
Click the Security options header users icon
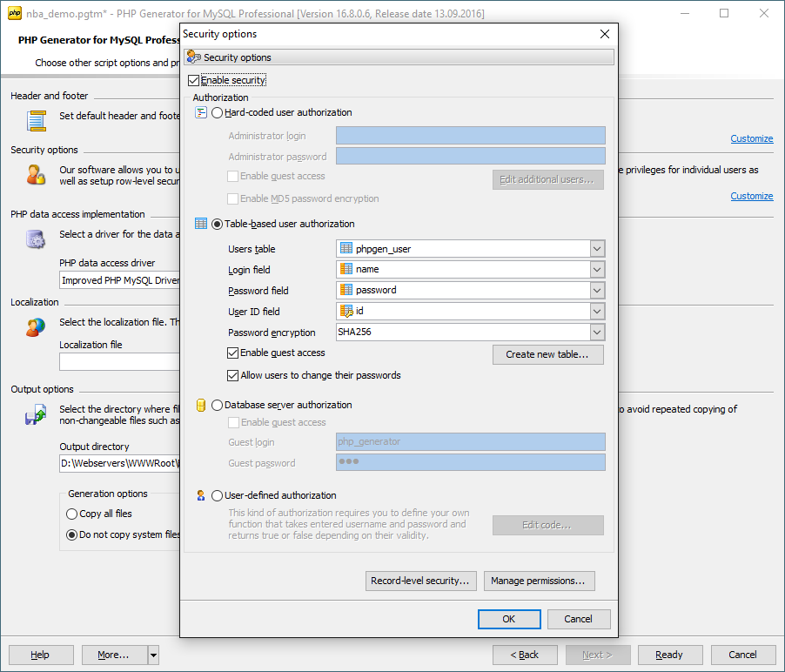(x=193, y=57)
